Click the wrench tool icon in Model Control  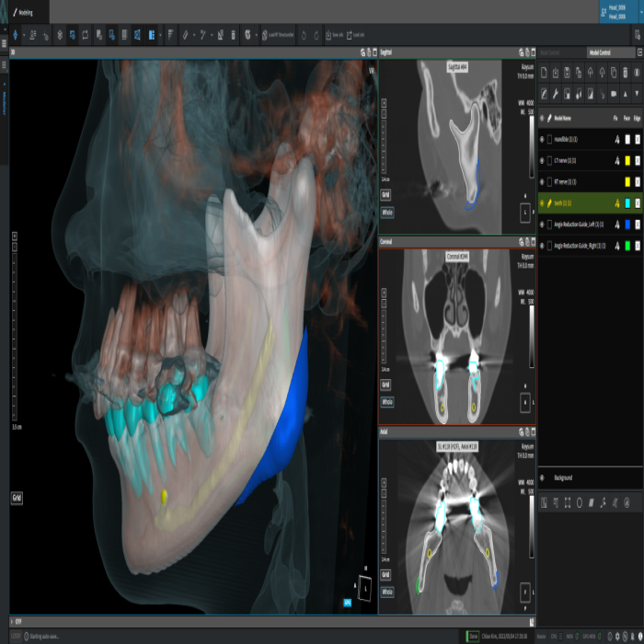pyautogui.click(x=556, y=94)
